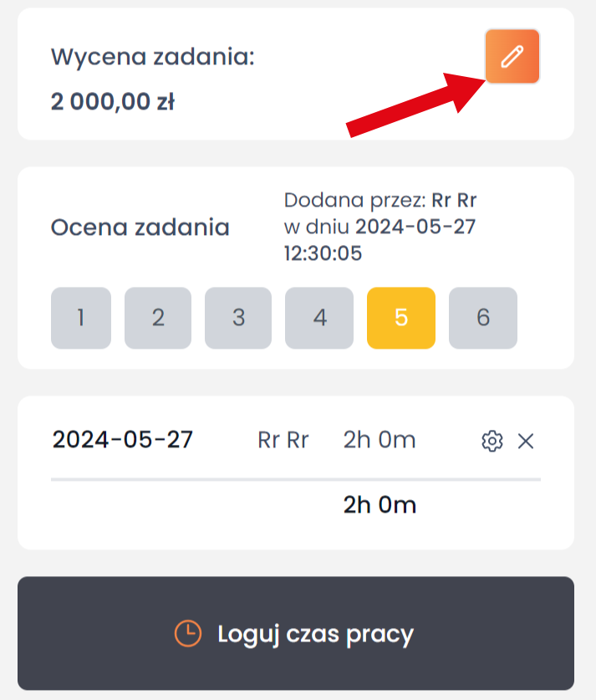Click the 2024-05-27 time entry date
Screen dimensions: 596x700
click(123, 440)
